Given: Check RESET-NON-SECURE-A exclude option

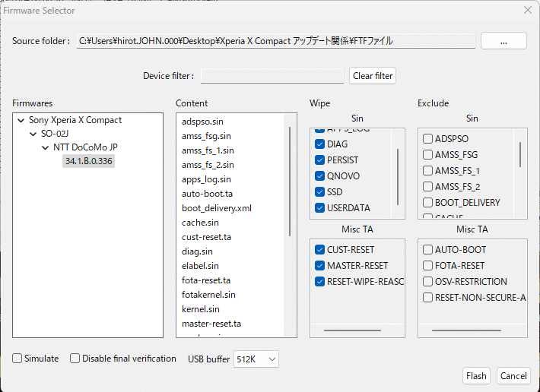Looking at the screenshot, I should click(x=427, y=298).
